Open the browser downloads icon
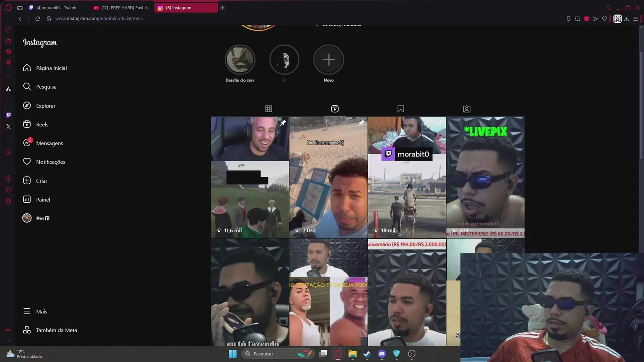Screen dimensions: 644x362 point(627,19)
